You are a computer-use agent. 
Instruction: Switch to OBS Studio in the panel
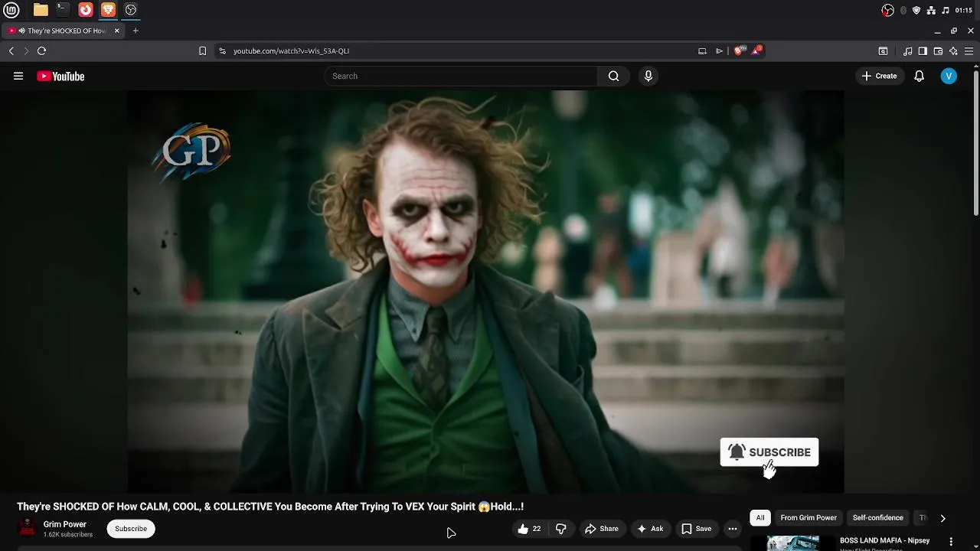pos(131,10)
